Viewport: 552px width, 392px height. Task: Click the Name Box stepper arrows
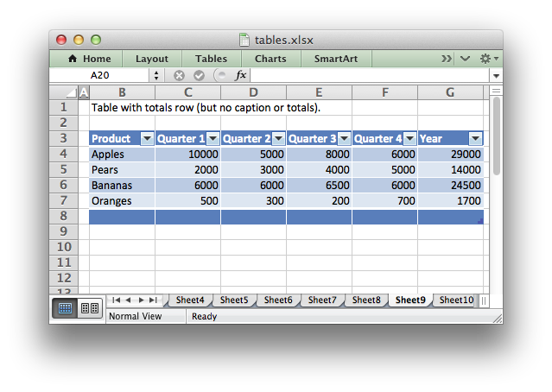pos(156,75)
